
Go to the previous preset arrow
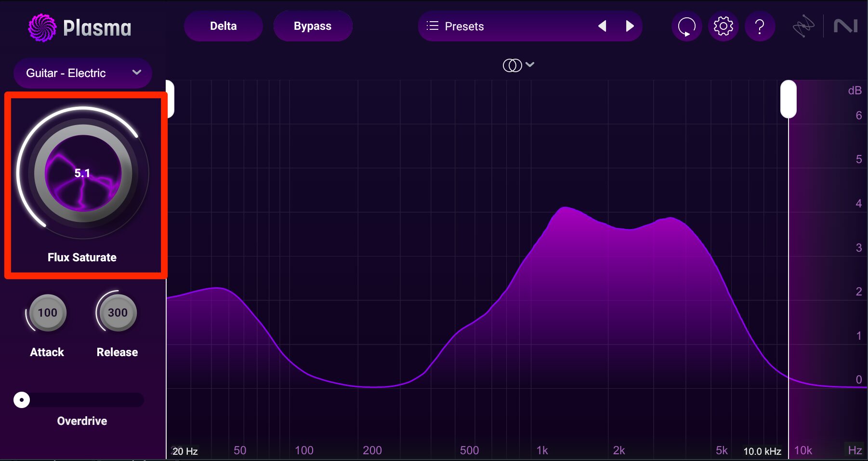[602, 26]
